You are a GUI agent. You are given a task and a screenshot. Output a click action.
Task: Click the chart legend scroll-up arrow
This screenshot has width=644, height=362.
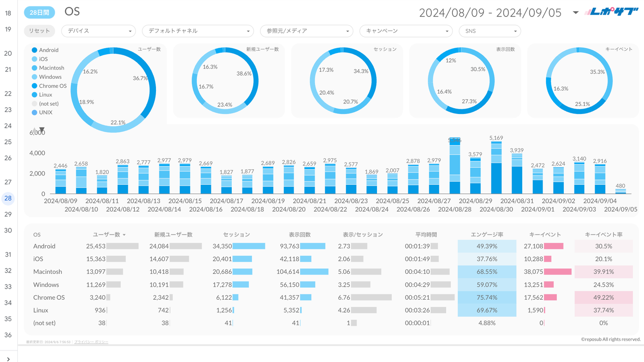point(34,130)
